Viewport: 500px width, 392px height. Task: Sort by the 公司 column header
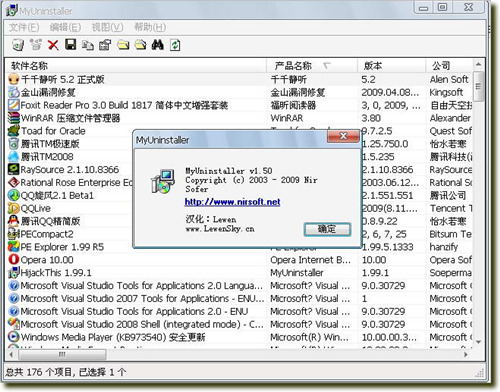click(x=449, y=66)
